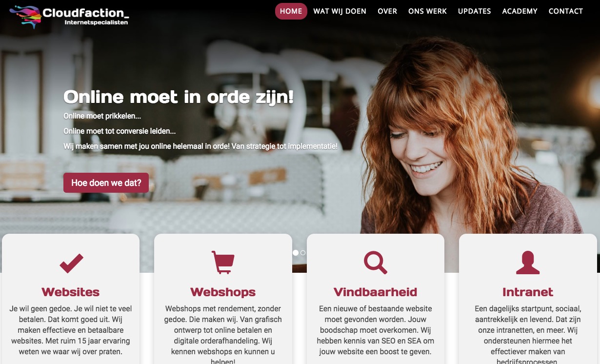This screenshot has height=364, width=600.
Task: Click the checkmark icon above Websites
Action: pos(71,263)
